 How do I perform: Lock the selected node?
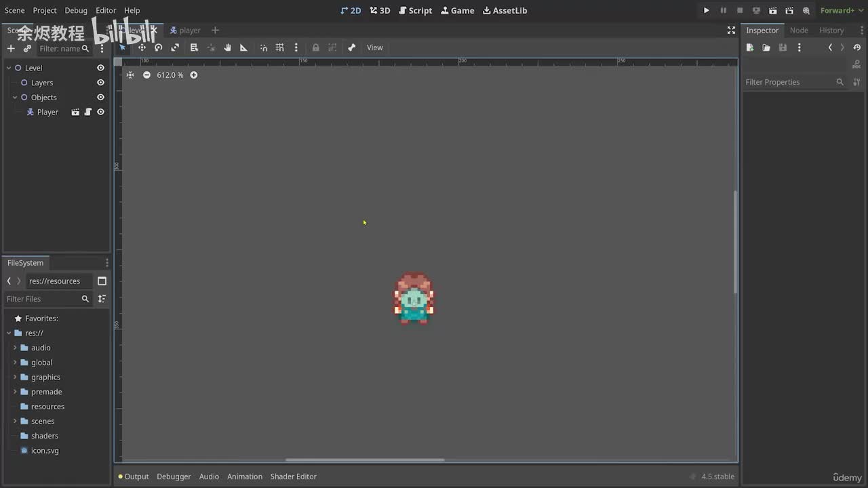[315, 47]
